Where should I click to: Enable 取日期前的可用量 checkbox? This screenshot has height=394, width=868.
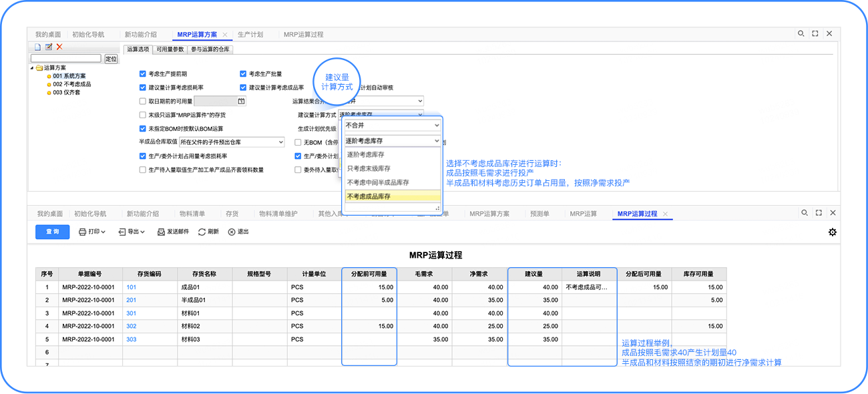[x=143, y=102]
